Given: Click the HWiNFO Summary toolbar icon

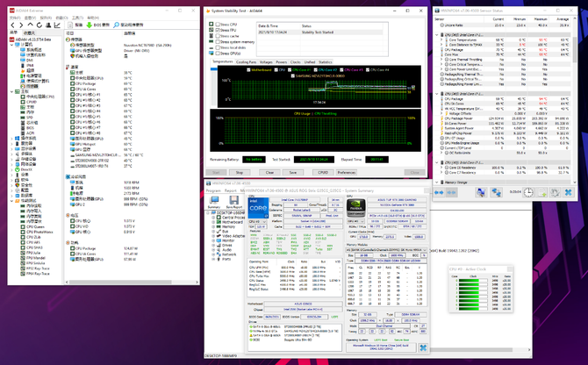Looking at the screenshot, I should pos(215,201).
